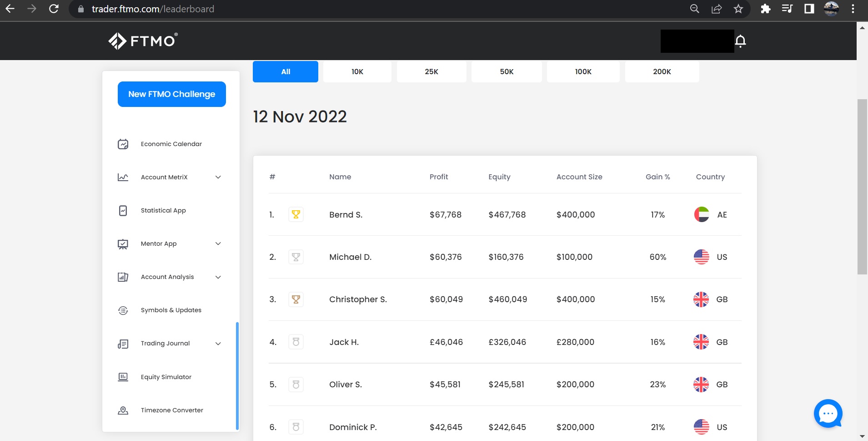Viewport: 868px width, 441px height.
Task: Expand the Trading Journal submenu chevron
Action: [x=218, y=344]
